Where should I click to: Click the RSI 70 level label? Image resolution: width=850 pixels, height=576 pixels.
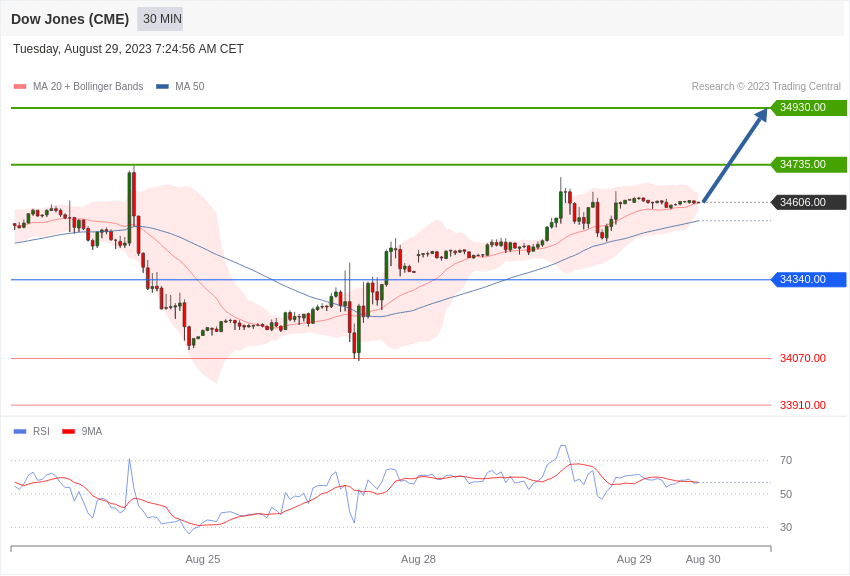(786, 461)
